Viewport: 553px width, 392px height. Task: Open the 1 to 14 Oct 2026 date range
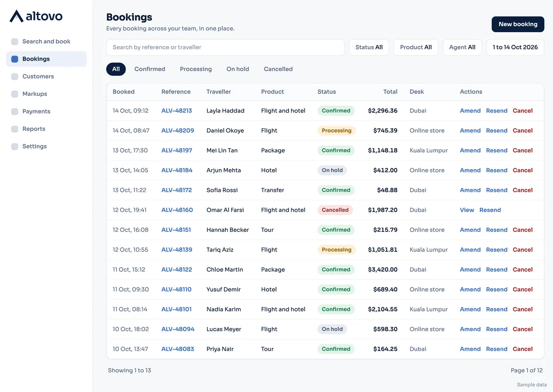coord(515,47)
